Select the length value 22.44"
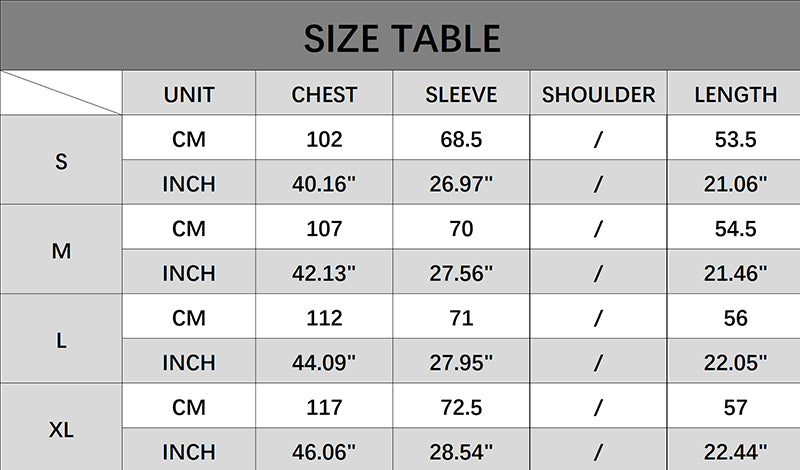The height and width of the screenshot is (470, 800). coord(735,452)
